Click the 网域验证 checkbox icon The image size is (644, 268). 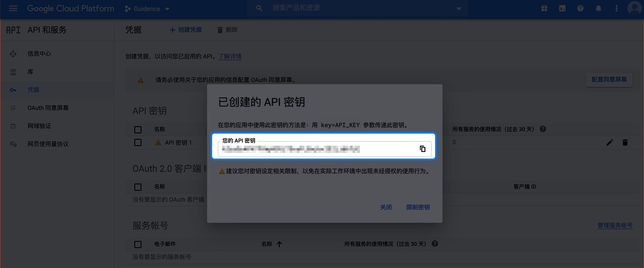(x=13, y=126)
